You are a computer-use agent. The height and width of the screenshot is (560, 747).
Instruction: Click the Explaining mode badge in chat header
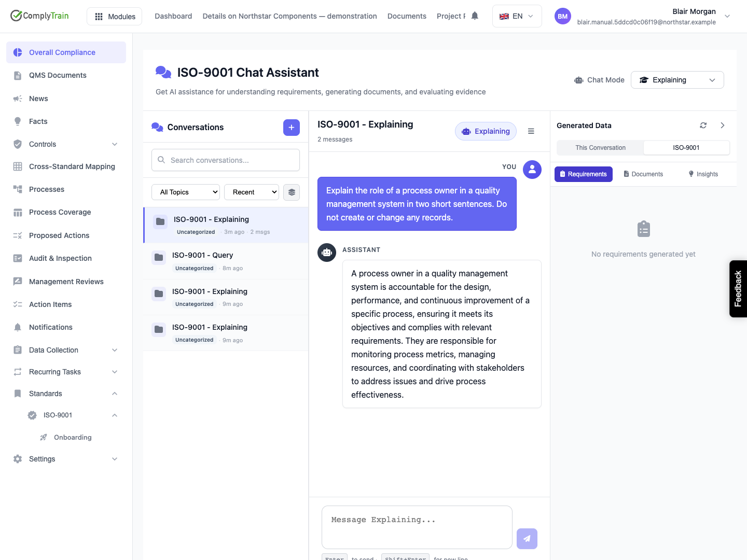(486, 131)
